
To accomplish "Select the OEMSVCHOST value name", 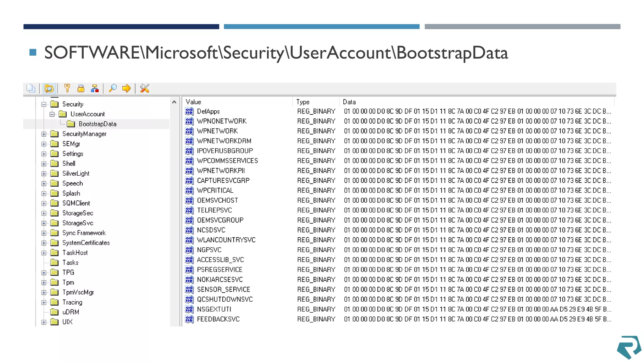I will [x=217, y=200].
